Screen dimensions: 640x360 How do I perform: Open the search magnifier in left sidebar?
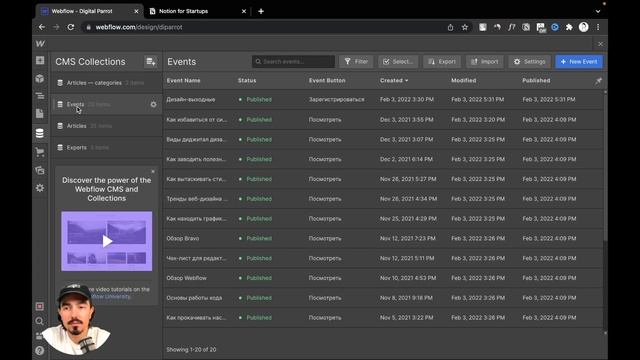[40, 321]
